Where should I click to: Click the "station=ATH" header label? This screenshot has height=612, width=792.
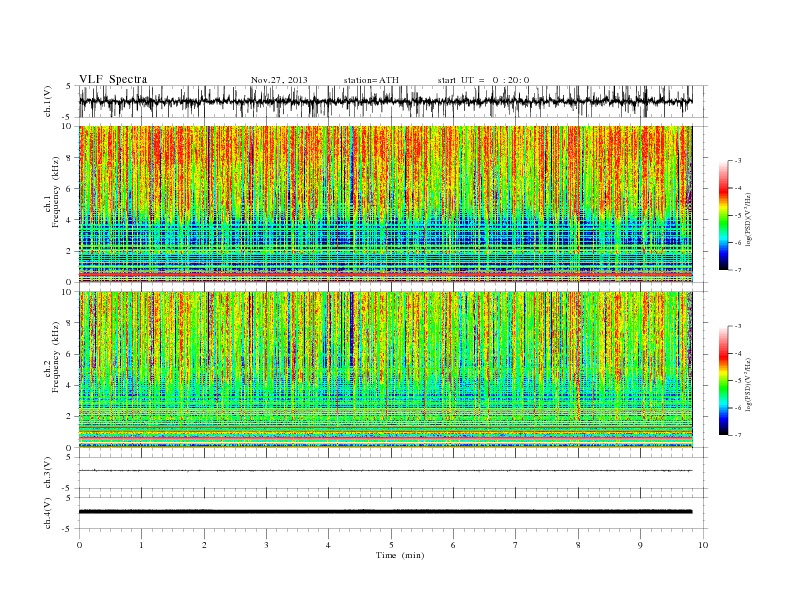coord(371,80)
